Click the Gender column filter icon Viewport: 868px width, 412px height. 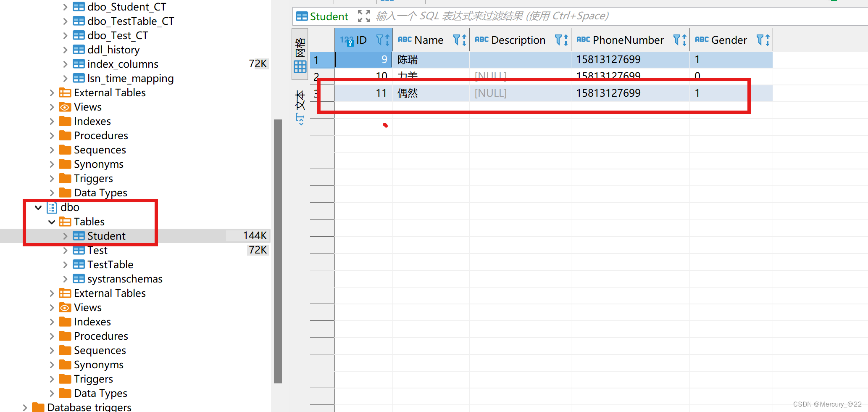[x=759, y=40]
